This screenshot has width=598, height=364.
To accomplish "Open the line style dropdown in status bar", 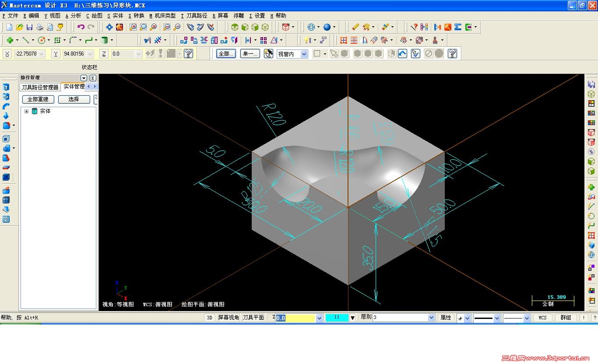I will point(497,318).
